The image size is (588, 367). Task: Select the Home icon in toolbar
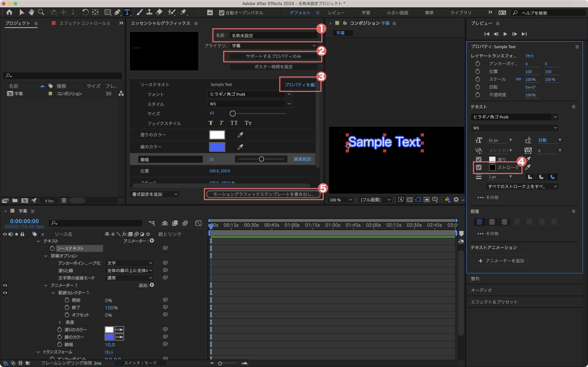[9, 12]
